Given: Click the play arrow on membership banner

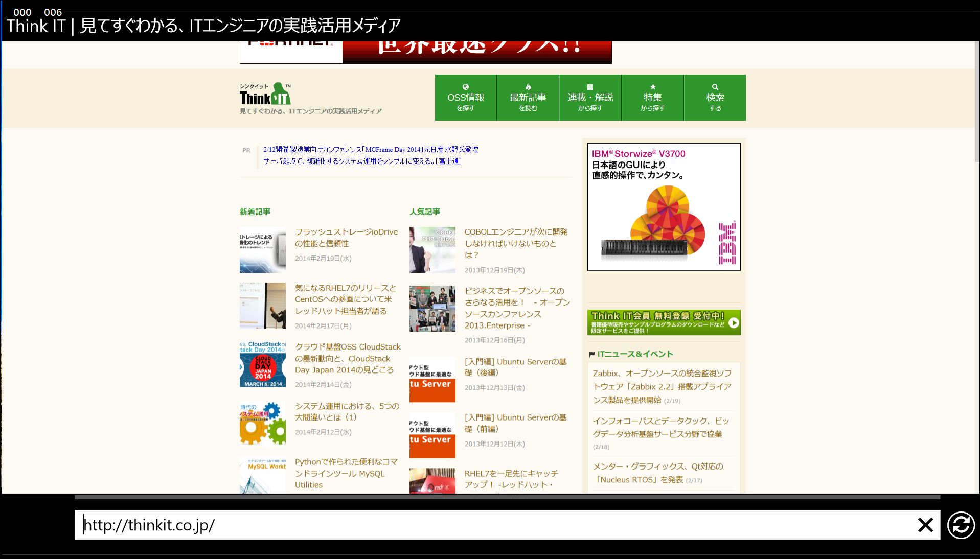Looking at the screenshot, I should [x=734, y=322].
